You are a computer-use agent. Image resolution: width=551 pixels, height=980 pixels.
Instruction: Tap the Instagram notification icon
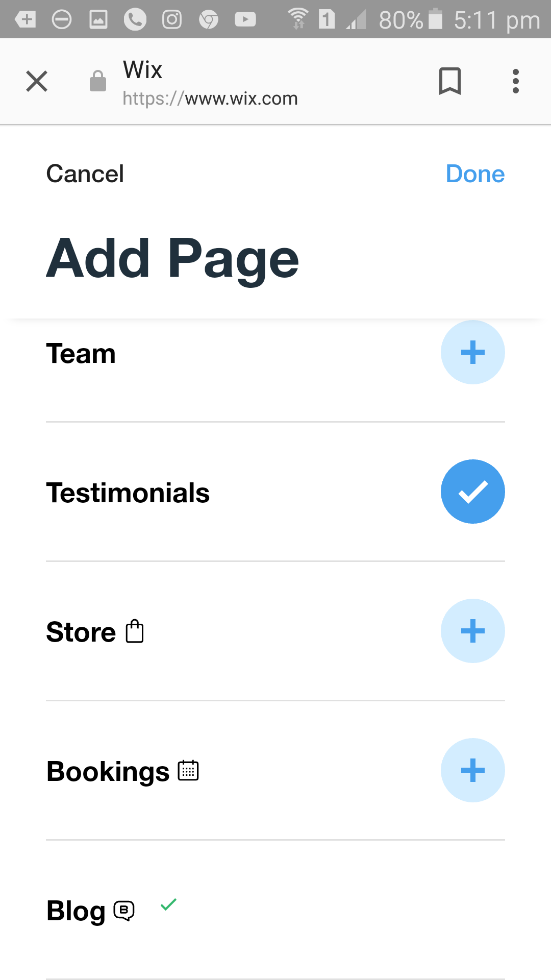coord(172,20)
